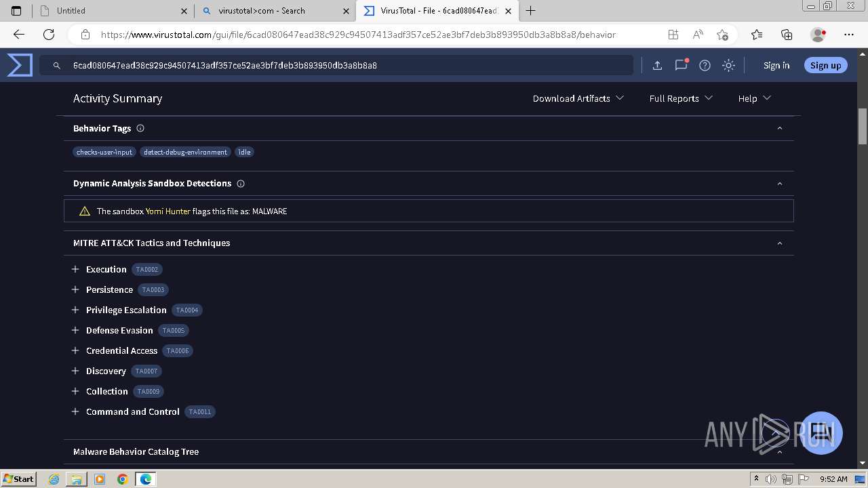Click the browser profile avatar
This screenshot has width=868, height=488.
(x=818, y=35)
